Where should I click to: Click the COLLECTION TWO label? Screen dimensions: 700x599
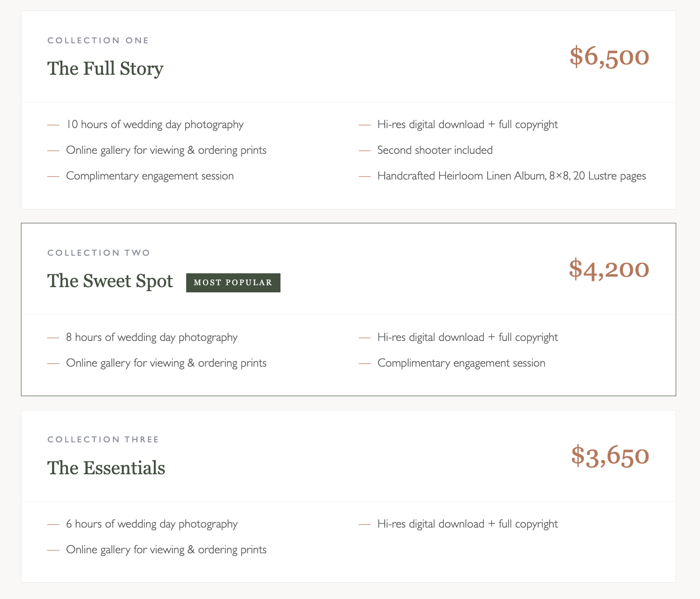99,253
